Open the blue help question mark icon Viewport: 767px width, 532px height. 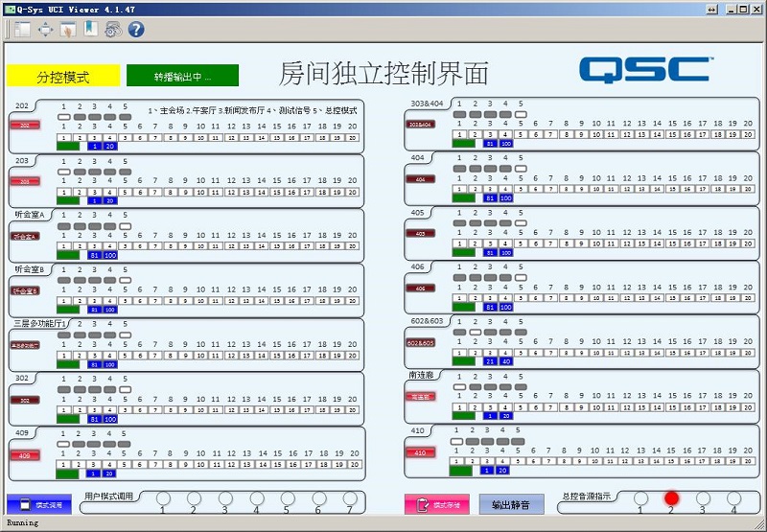(x=136, y=29)
